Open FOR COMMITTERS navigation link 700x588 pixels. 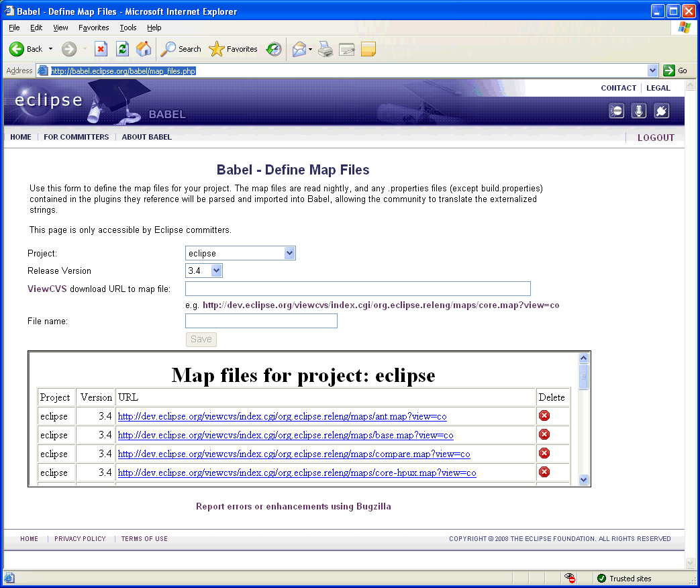pos(77,137)
